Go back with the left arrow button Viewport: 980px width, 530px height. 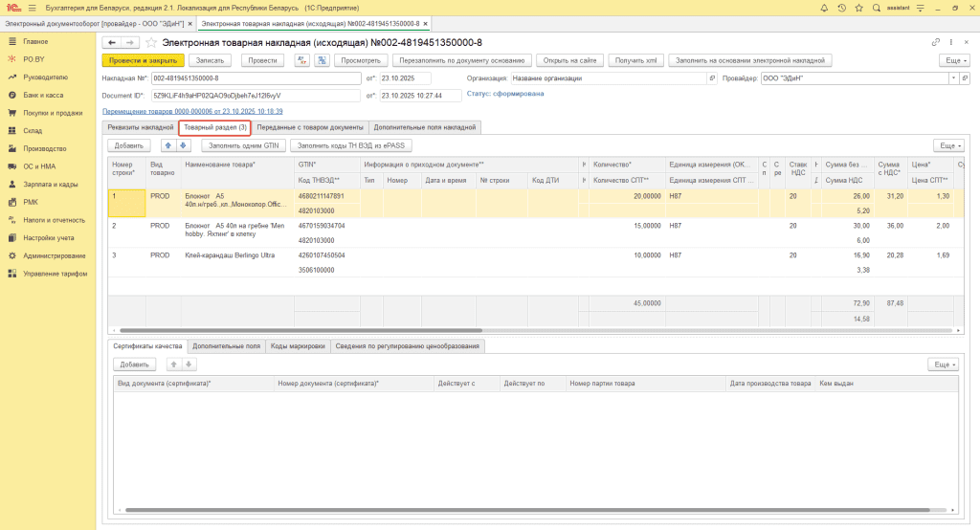pos(112,43)
